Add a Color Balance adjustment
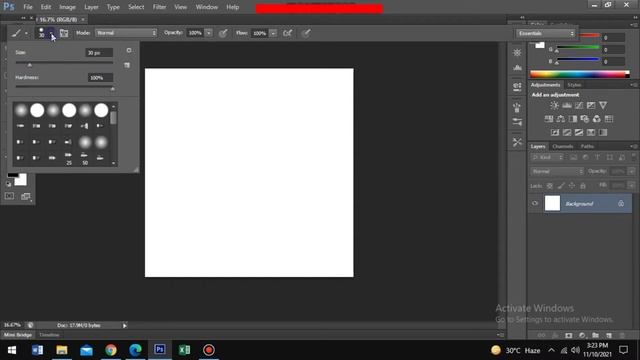 click(561, 119)
